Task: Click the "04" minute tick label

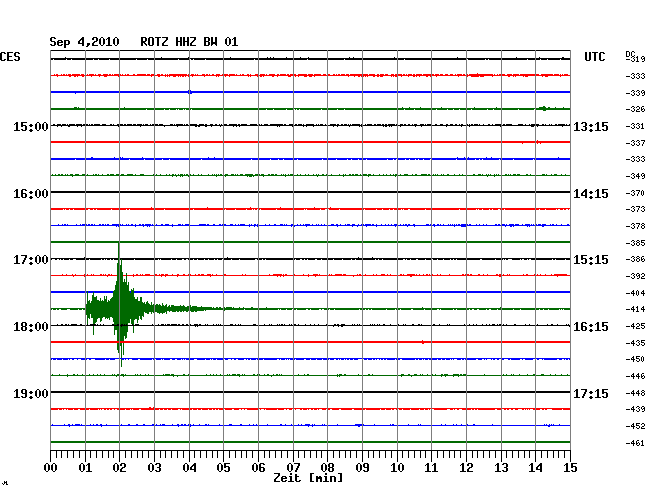Action: click(x=189, y=467)
